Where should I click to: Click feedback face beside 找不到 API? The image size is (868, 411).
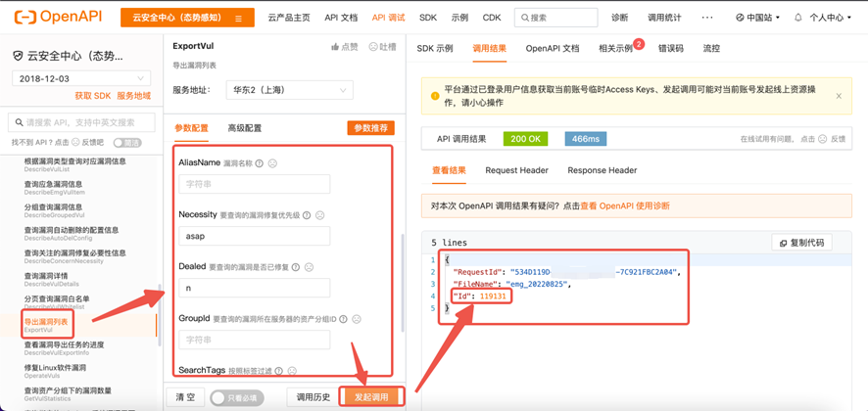75,142
